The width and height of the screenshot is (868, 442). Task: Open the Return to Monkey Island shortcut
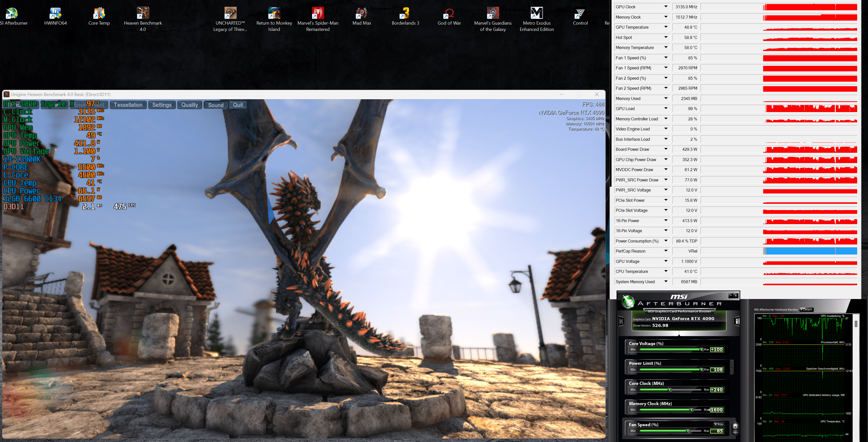[x=274, y=19]
